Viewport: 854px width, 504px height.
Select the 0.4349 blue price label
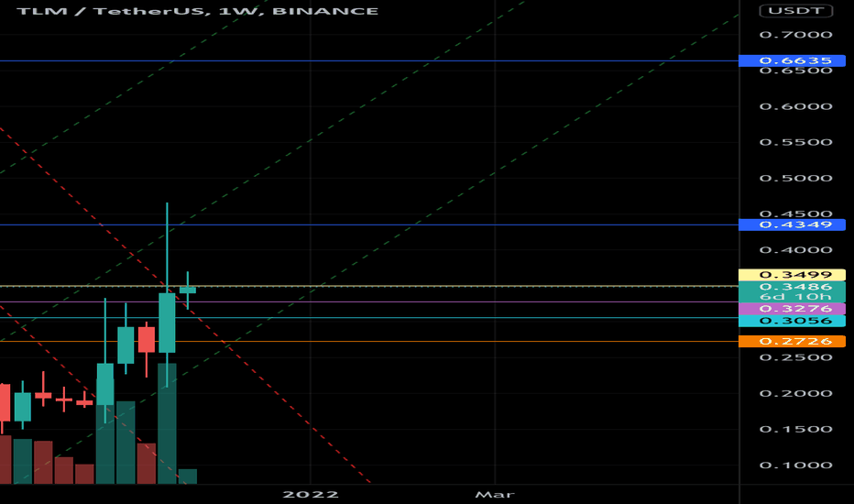[x=792, y=225]
